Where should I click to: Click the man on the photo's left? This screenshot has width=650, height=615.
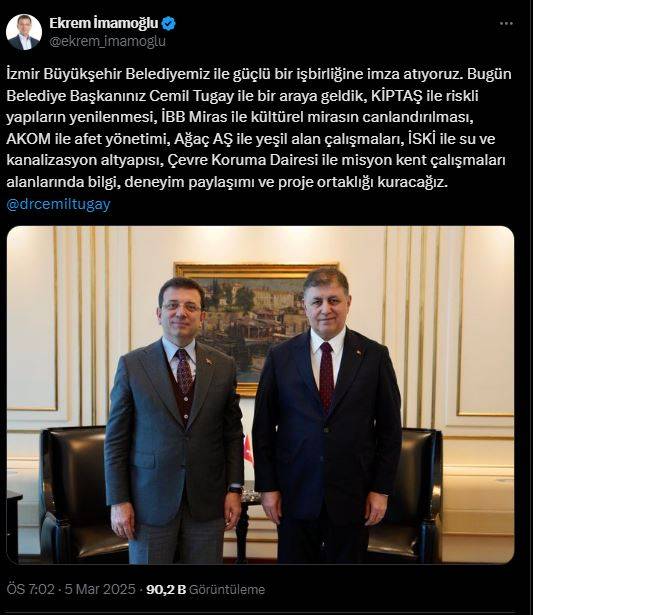175,420
